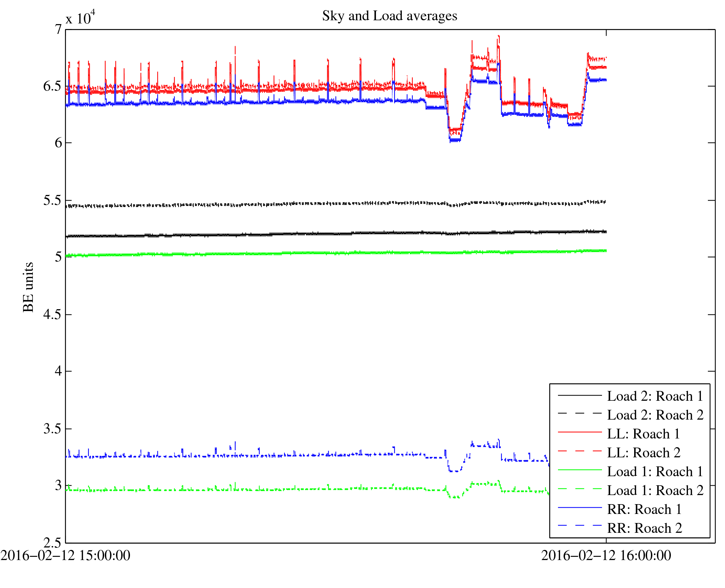
Task: Select legend entry 'LL: Roach 1'
Action: [x=643, y=434]
